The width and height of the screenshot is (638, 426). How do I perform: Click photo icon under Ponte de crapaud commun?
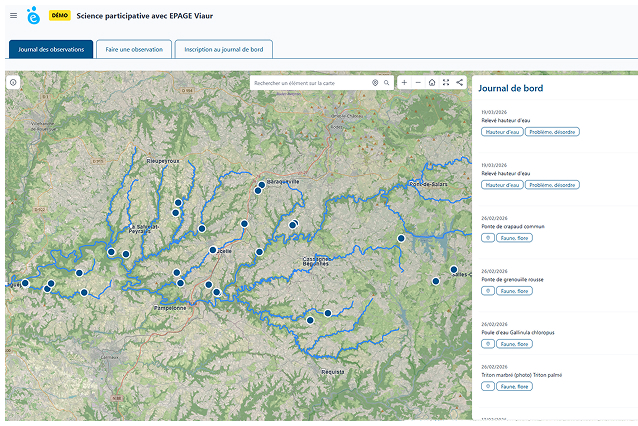click(488, 238)
